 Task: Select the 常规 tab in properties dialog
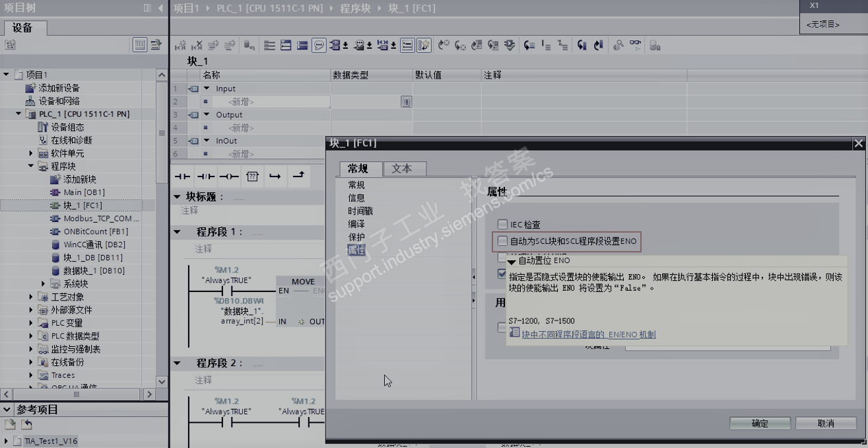[x=360, y=168]
